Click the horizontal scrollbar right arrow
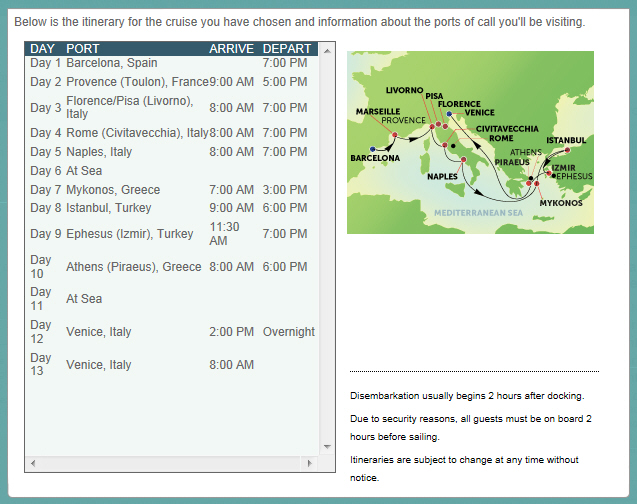The image size is (637, 504). point(310,463)
